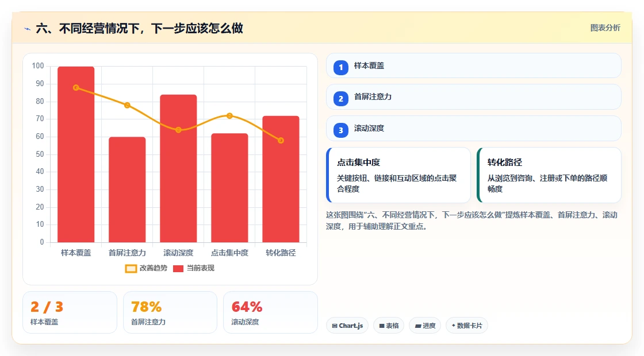Click the number 3 badge for 滚动深度
Image resolution: width=644 pixels, height=356 pixels.
pos(341,130)
